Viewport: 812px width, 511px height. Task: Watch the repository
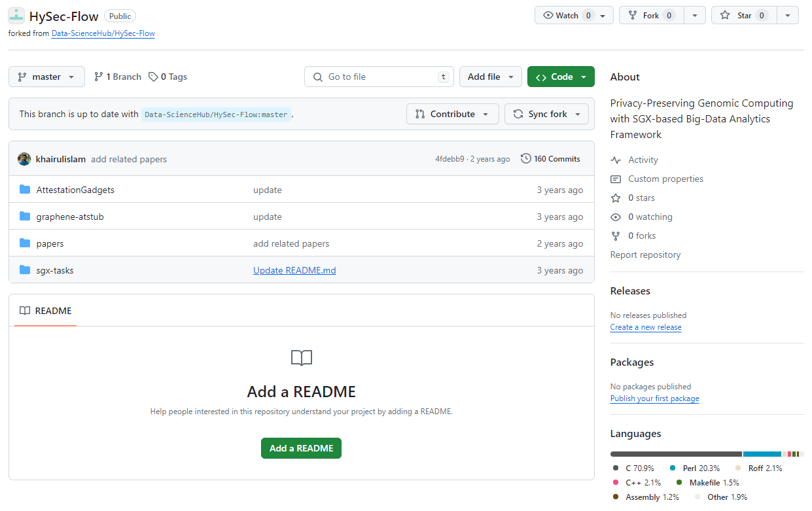point(567,15)
